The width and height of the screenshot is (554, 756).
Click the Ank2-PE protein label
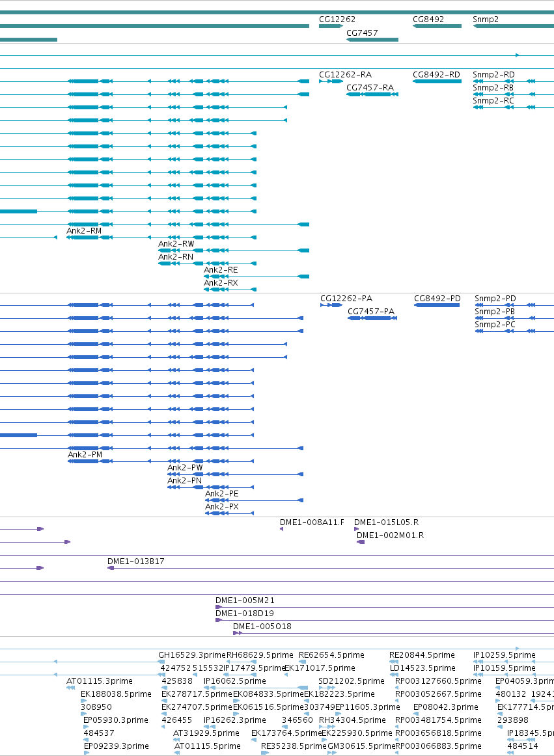coord(221,494)
